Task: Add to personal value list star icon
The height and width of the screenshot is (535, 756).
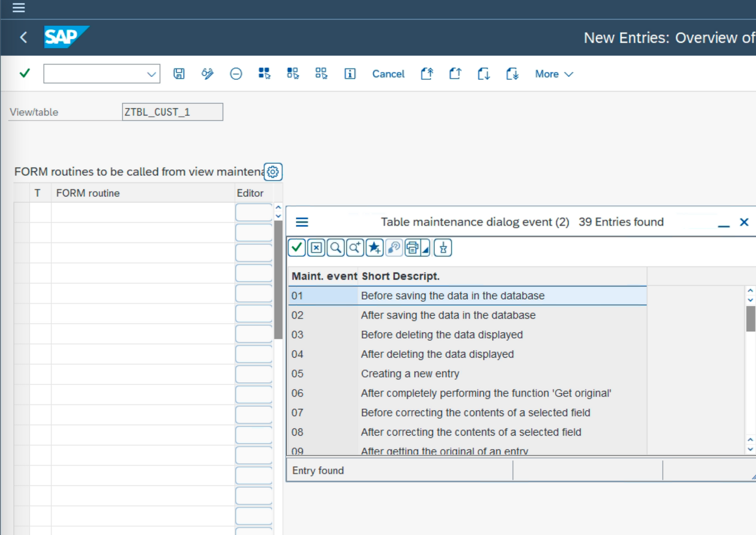Action: click(374, 248)
